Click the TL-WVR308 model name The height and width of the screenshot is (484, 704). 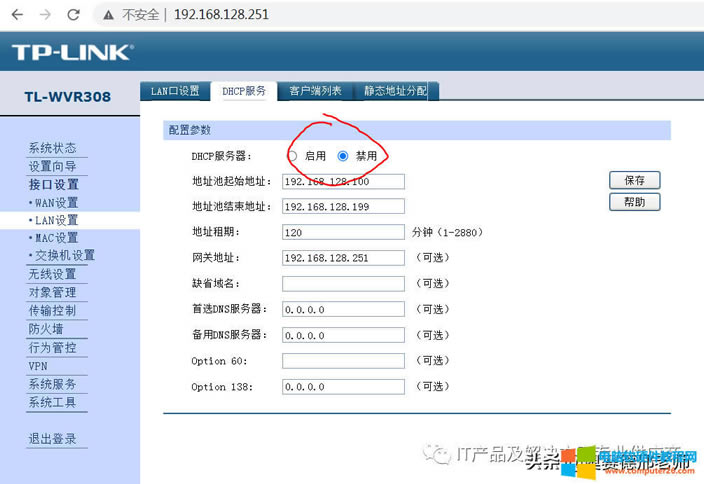pos(67,97)
